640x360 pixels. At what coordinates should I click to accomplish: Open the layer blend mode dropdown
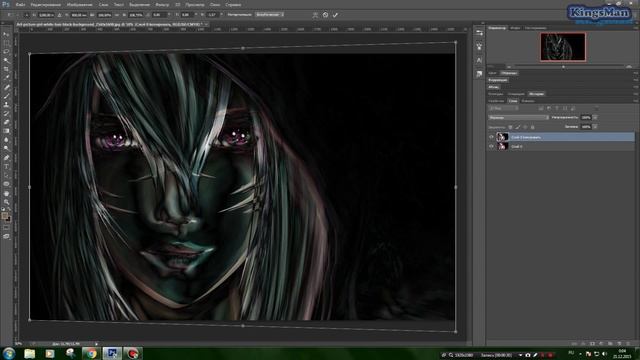(x=518, y=118)
